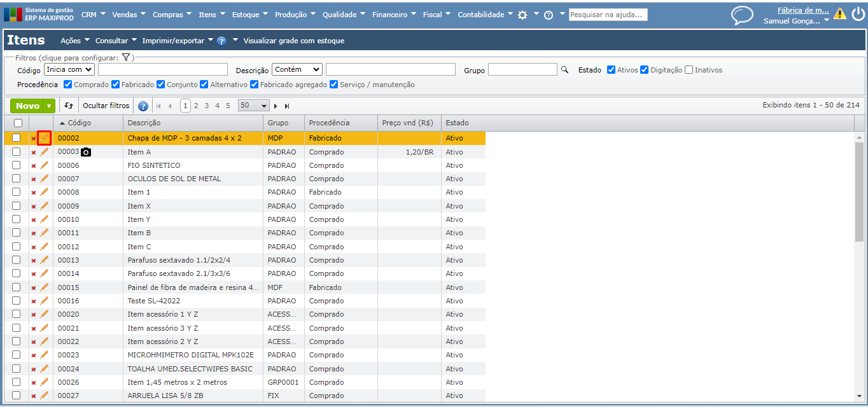Enable the Inativos checkbox
Viewport: 868px width, 407px height.
click(x=689, y=70)
